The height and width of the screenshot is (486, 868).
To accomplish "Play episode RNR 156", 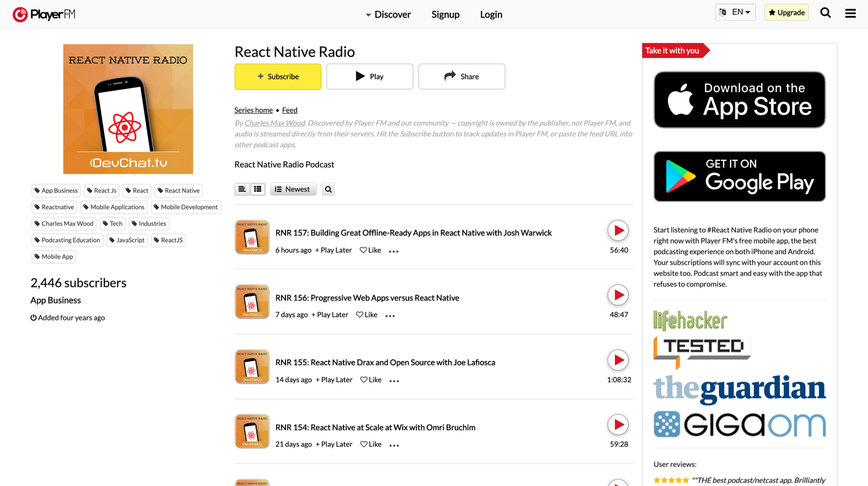I will point(618,295).
